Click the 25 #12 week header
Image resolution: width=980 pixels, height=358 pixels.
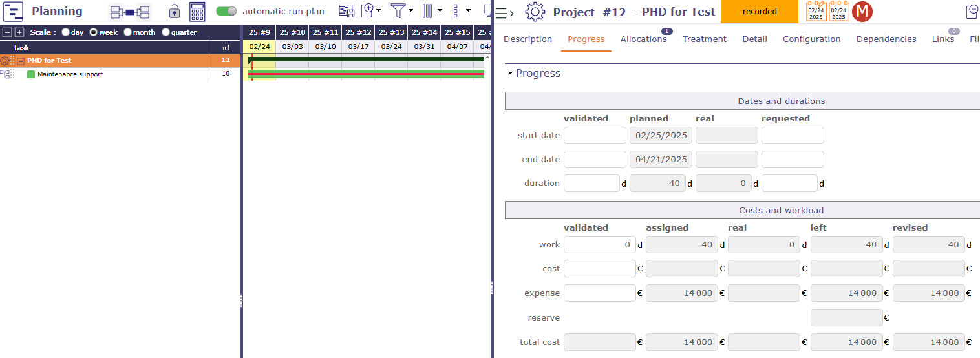[x=358, y=32]
